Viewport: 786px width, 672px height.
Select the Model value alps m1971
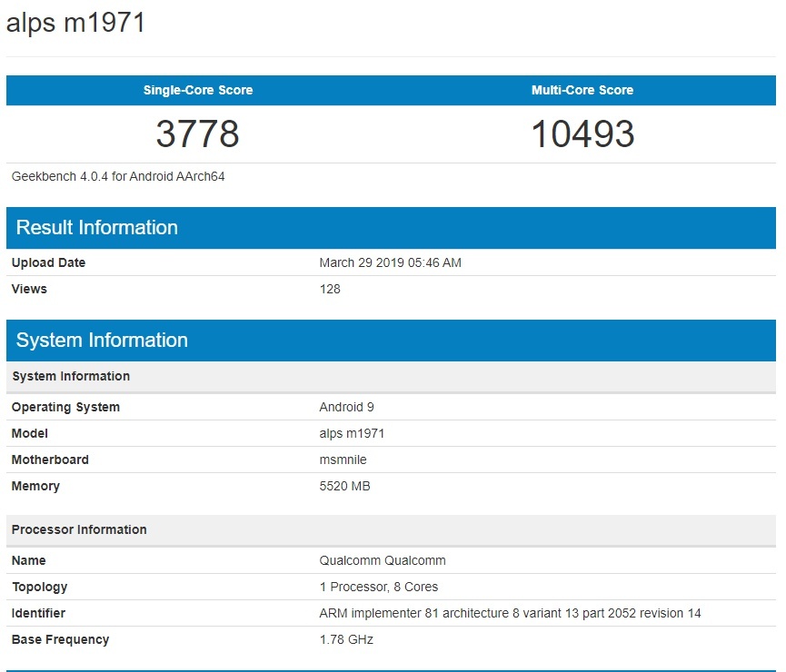click(353, 433)
